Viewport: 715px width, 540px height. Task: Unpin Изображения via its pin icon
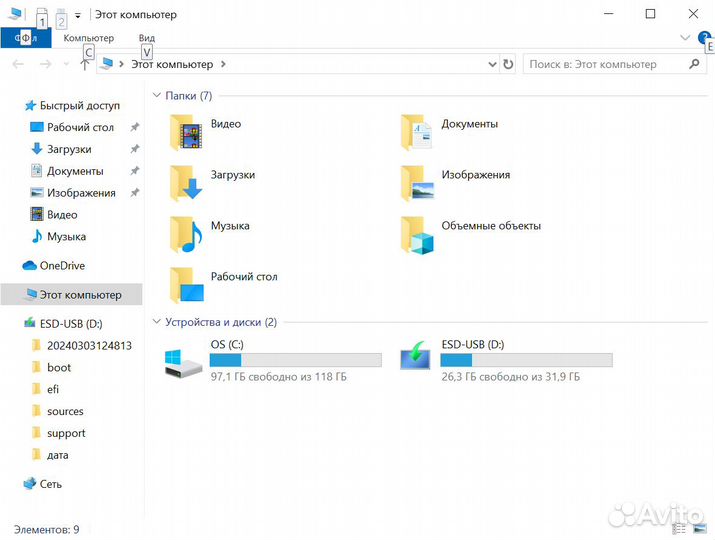135,193
